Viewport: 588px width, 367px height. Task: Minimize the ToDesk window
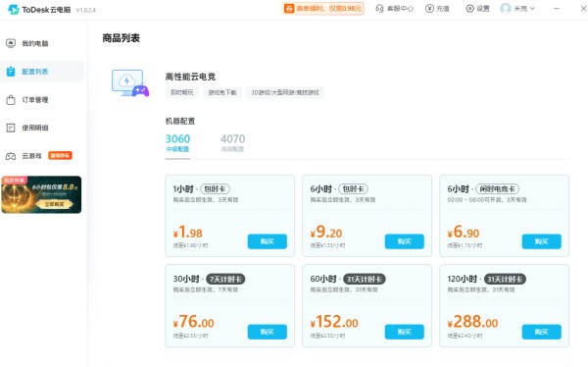[557, 8]
